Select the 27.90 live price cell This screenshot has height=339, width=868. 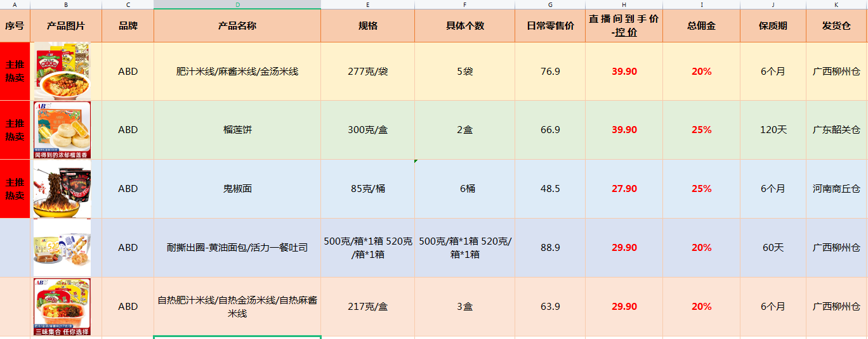[x=624, y=189]
